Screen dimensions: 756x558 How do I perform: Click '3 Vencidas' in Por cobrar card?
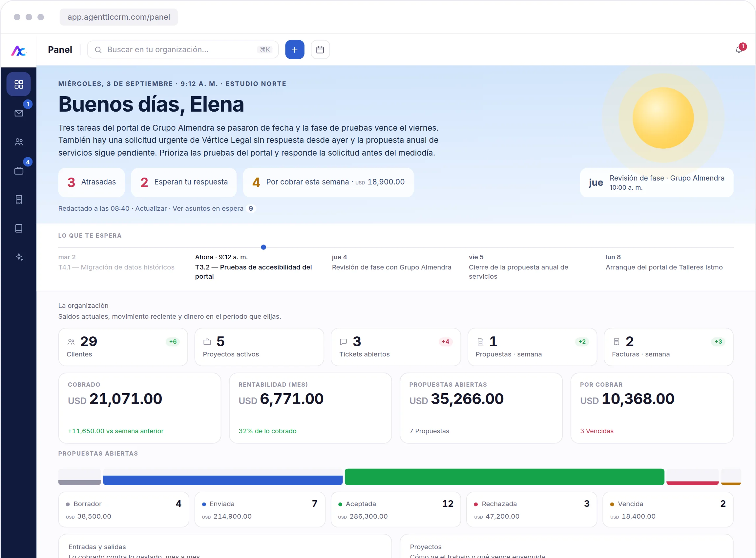[597, 431]
